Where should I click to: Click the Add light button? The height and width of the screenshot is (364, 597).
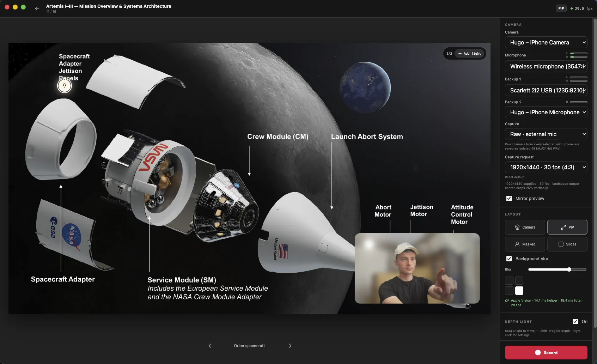pyautogui.click(x=470, y=54)
